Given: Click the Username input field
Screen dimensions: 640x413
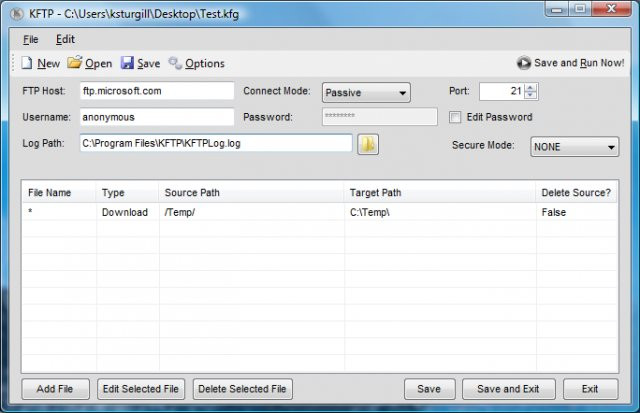Looking at the screenshot, I should point(157,117).
